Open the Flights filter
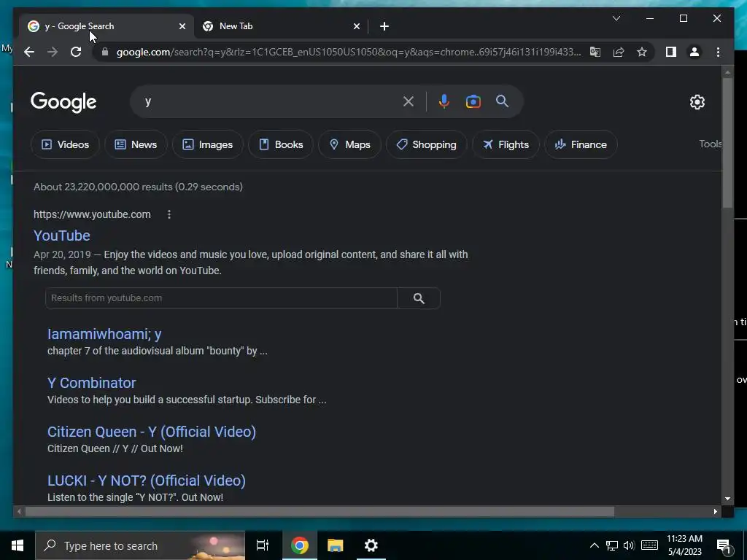This screenshot has height=560, width=747. (x=506, y=144)
